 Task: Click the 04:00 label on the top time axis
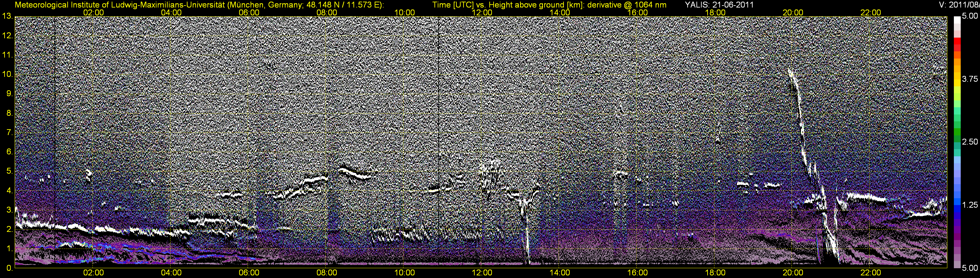click(171, 12)
